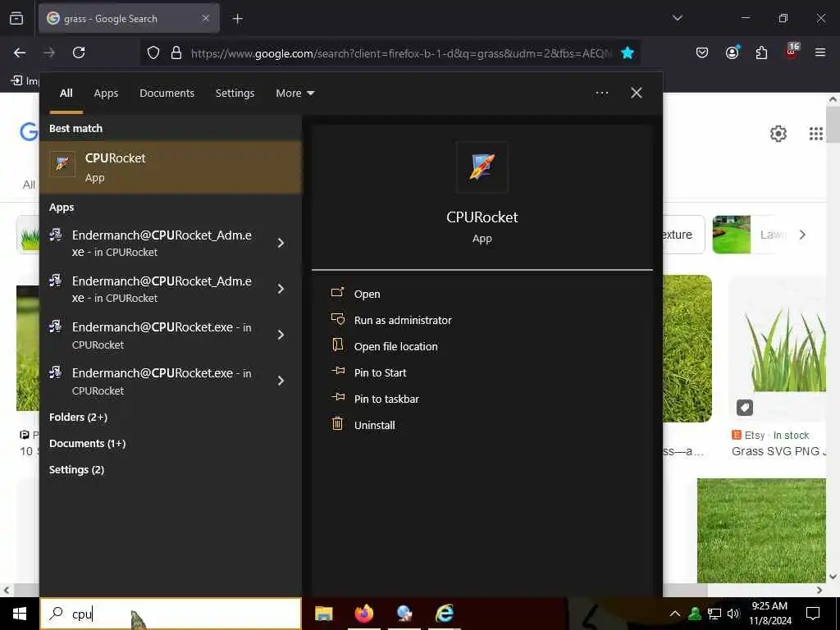The image size is (840, 630).
Task: Click the site security shield icon
Action: point(153,52)
